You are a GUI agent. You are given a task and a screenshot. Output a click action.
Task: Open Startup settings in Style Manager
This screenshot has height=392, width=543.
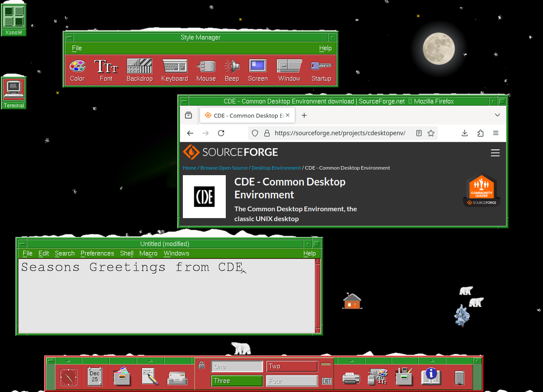pyautogui.click(x=321, y=71)
